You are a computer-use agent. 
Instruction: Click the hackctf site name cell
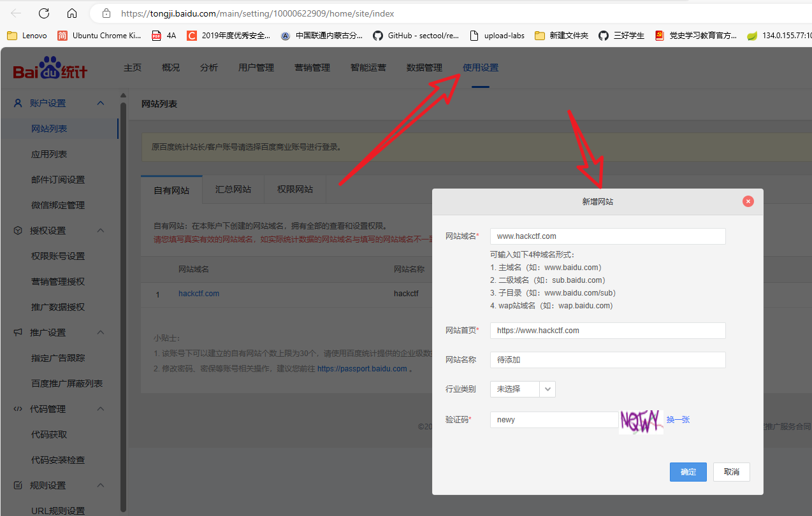[406, 294]
